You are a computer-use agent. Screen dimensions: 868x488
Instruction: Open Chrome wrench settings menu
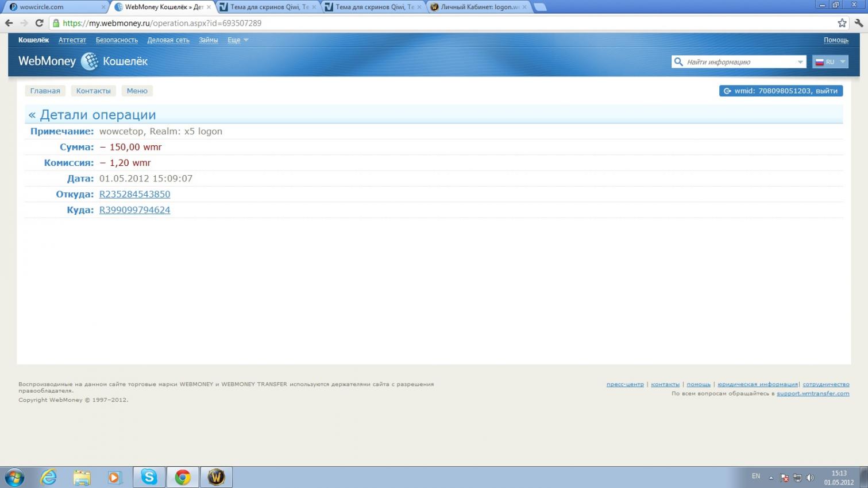(858, 23)
